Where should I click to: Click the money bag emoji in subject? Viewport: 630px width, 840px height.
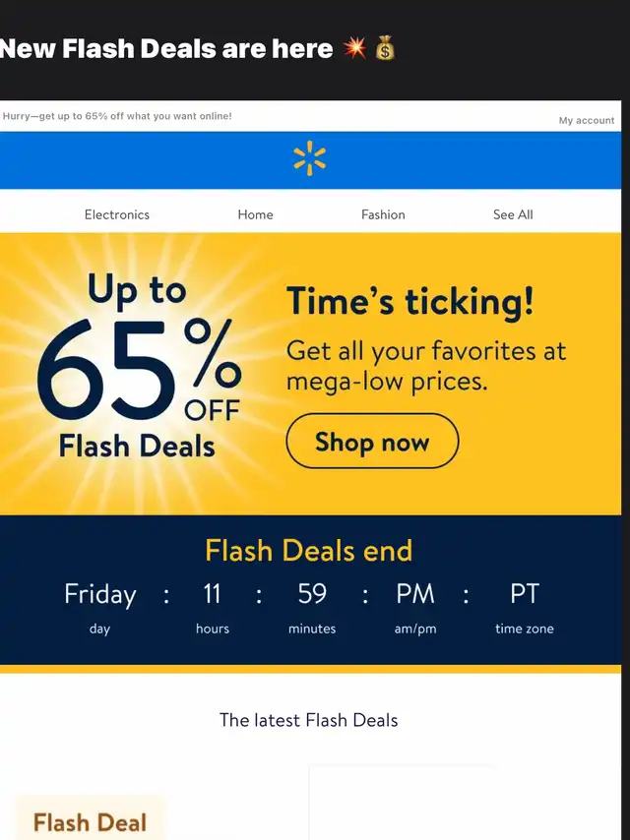click(385, 49)
